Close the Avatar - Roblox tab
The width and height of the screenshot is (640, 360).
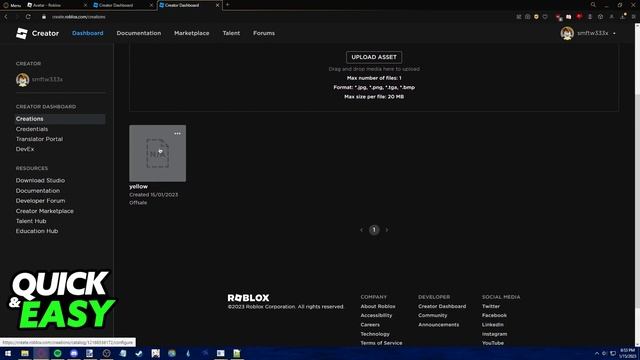85,5
